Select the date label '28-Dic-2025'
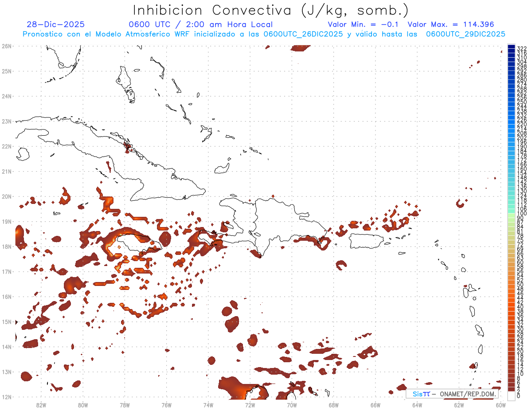Image resolution: width=532 pixels, height=411 pixels. point(55,24)
